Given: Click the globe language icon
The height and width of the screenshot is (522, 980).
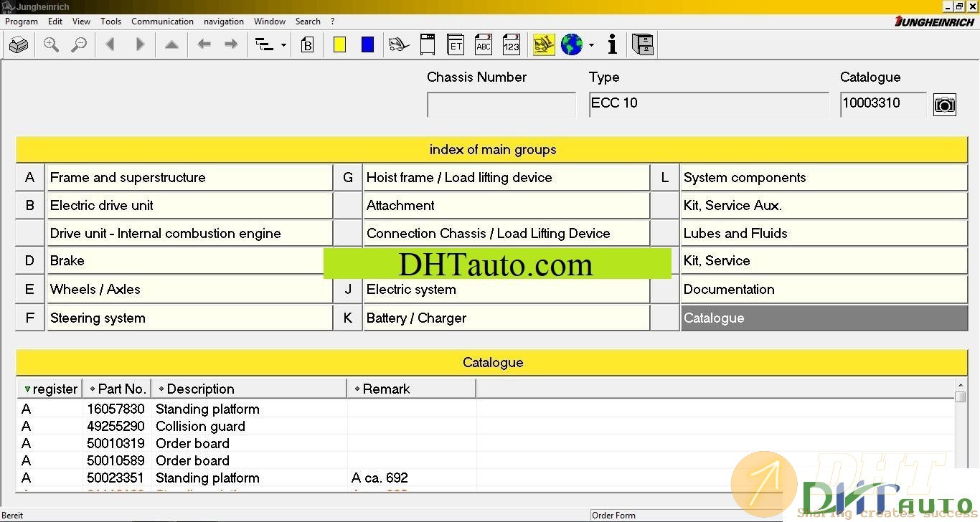Looking at the screenshot, I should click(572, 45).
